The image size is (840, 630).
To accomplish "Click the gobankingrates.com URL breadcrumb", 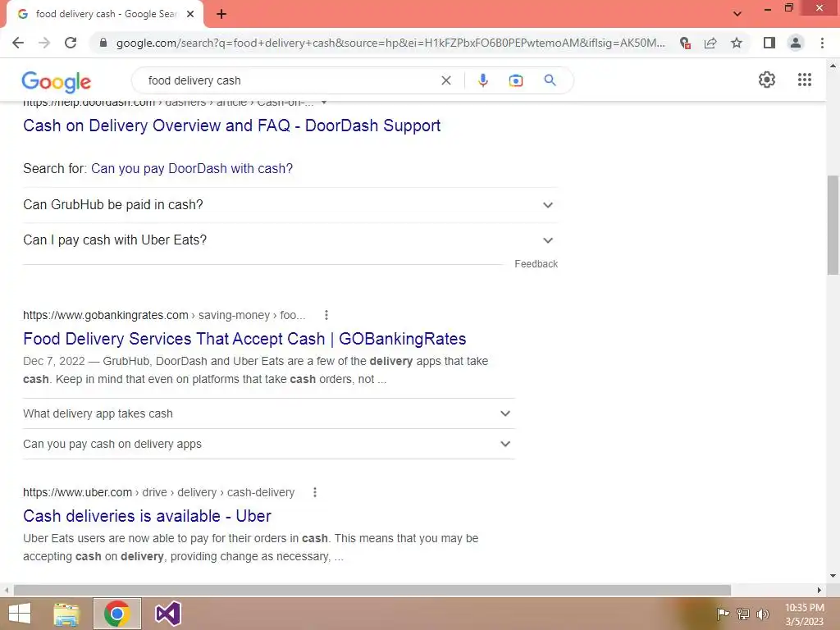I will coord(164,315).
